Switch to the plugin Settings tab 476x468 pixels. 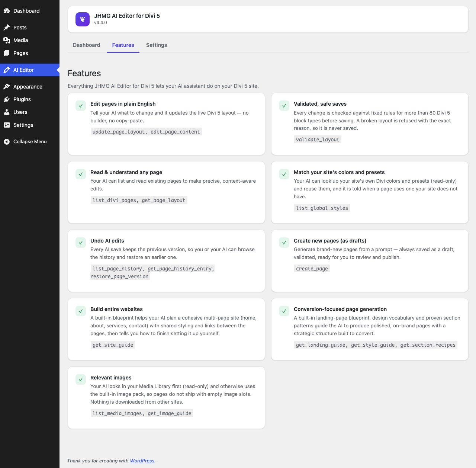tap(157, 45)
